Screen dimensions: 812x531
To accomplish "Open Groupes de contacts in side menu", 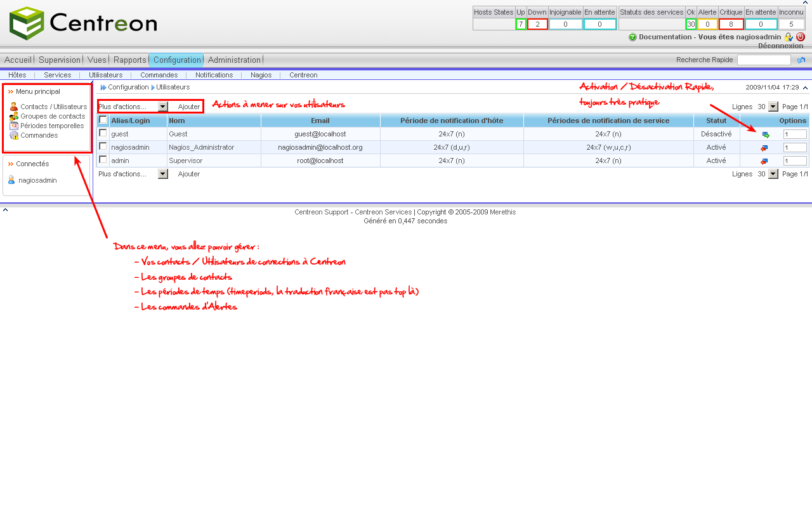I will point(52,116).
